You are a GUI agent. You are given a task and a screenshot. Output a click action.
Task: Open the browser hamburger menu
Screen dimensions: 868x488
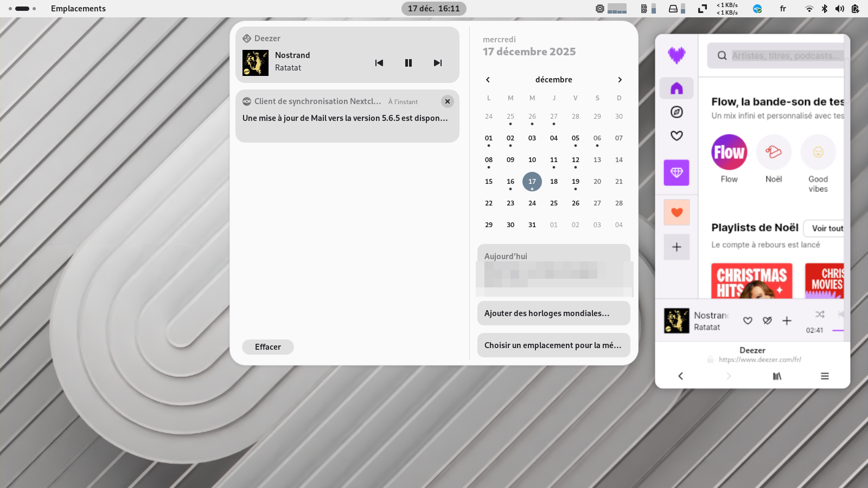coord(825,376)
